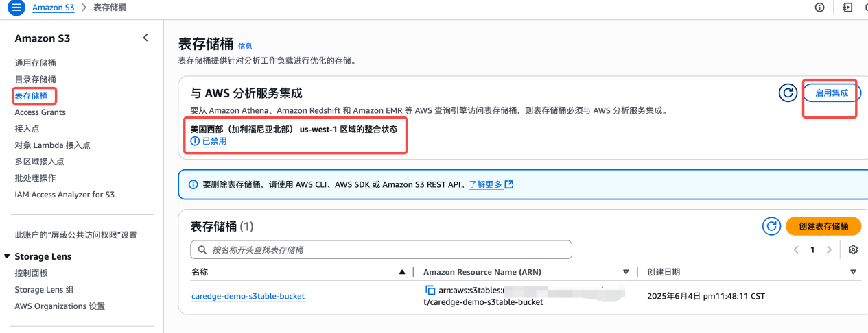The height and width of the screenshot is (333, 868).
Task: Click the info icon beside 已禁用 status
Action: [195, 141]
